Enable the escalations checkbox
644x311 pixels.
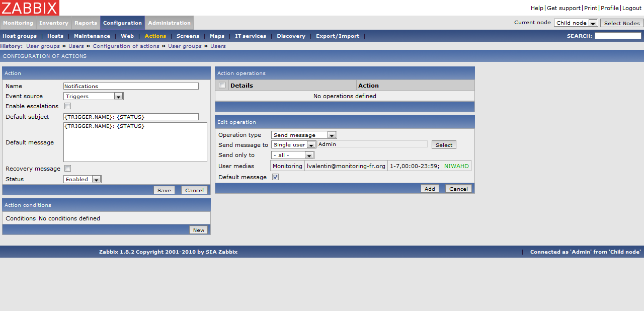[68, 106]
